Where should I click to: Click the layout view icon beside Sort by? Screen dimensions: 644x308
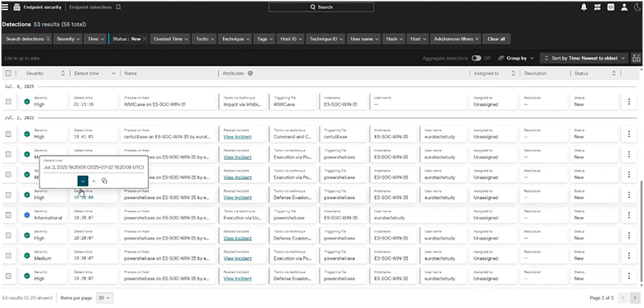636,58
